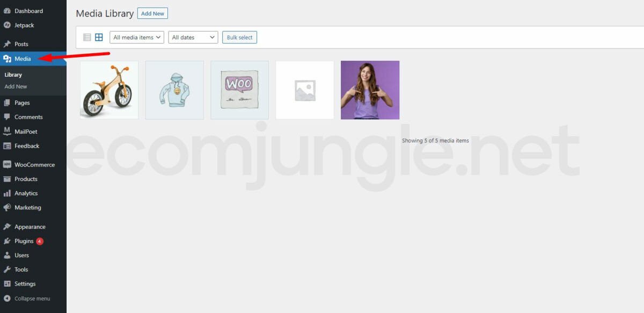Open the woman in purple image
This screenshot has width=644, height=313.
[x=370, y=90]
